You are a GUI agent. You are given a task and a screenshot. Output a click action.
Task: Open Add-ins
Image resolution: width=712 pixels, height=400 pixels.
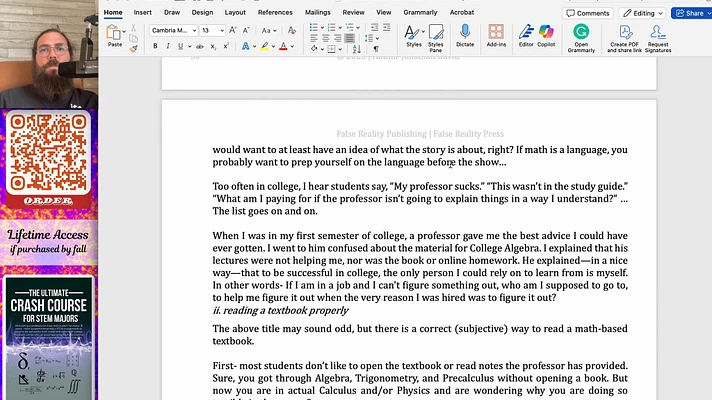coord(496,36)
